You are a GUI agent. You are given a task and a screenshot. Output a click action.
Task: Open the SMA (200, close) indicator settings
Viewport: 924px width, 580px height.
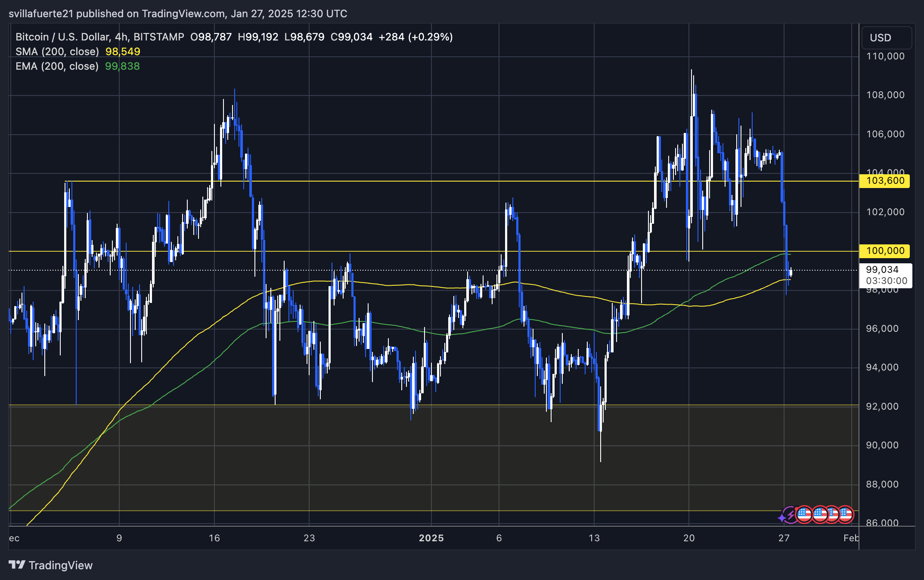click(x=58, y=51)
